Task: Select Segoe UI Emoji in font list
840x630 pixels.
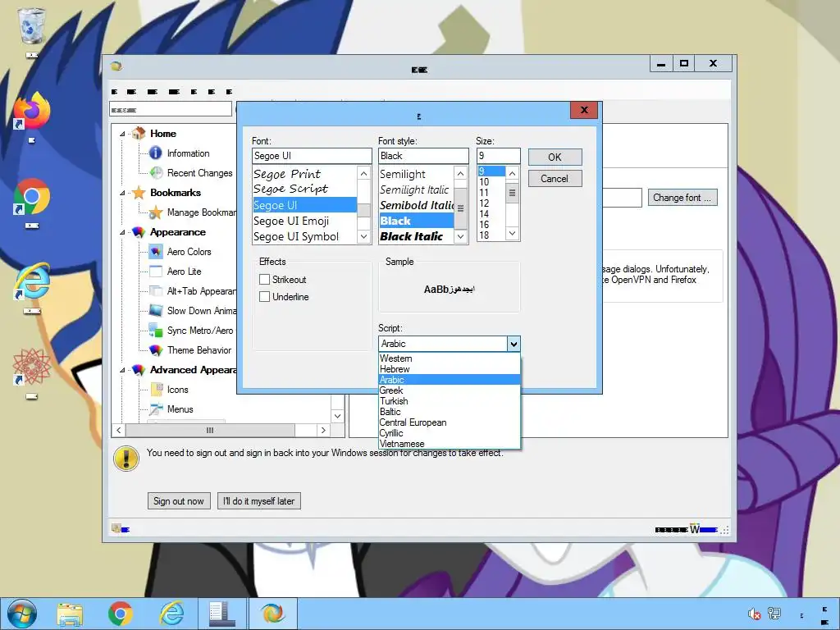Action: click(x=304, y=221)
